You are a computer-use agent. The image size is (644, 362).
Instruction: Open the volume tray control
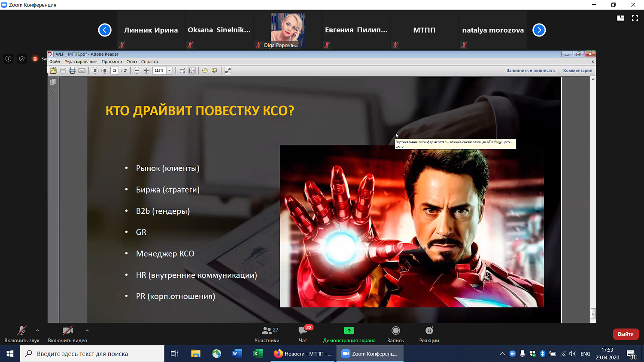(x=572, y=354)
